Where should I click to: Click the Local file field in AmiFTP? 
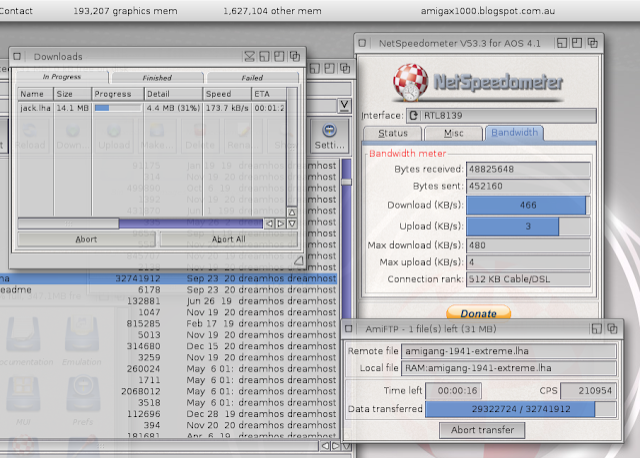[509, 368]
